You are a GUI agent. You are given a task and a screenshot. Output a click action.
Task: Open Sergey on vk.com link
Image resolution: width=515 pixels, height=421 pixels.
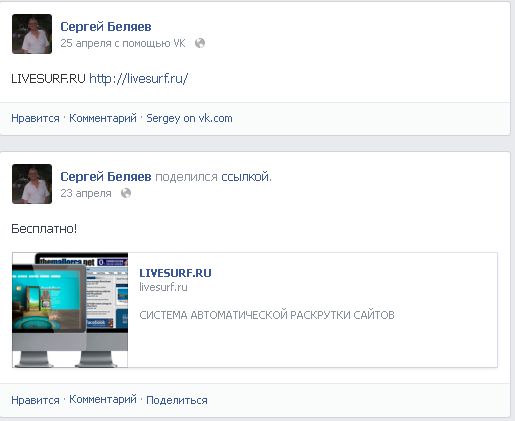click(x=189, y=118)
